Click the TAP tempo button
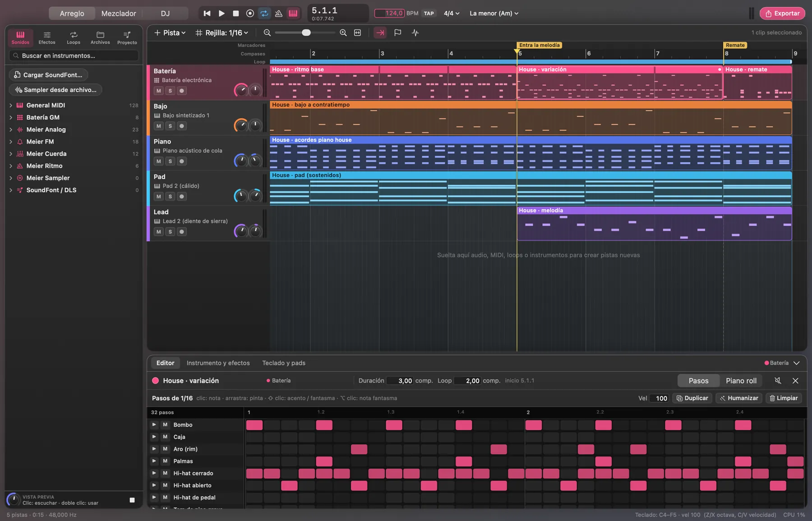812x521 pixels. click(x=429, y=14)
